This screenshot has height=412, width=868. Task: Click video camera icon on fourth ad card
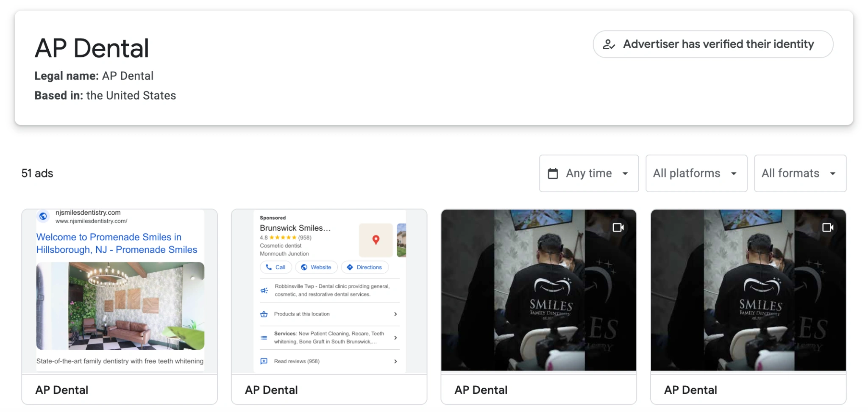coord(828,227)
